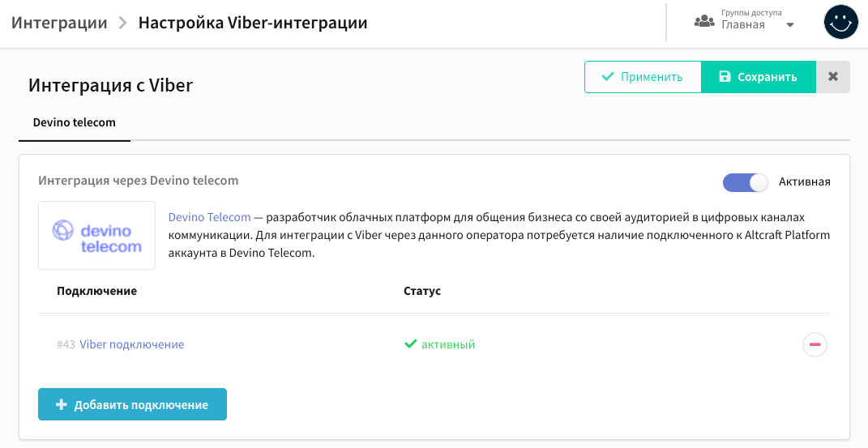The height and width of the screenshot is (448, 868).
Task: Click the Применить button
Action: (x=643, y=77)
